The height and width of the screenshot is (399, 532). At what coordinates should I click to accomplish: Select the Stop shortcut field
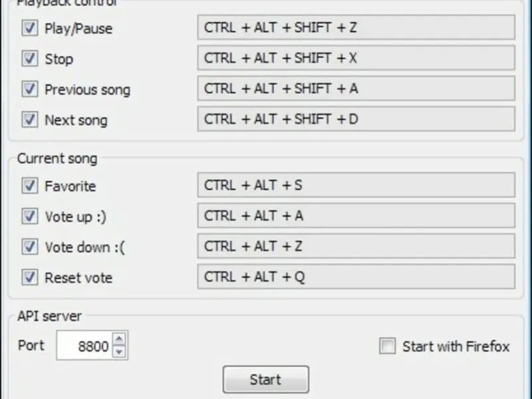pos(356,59)
